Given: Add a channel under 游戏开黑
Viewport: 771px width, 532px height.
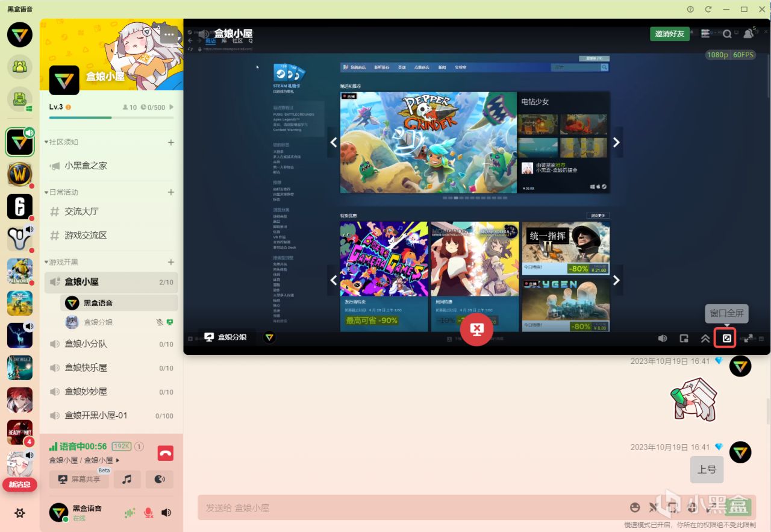Looking at the screenshot, I should pyautogui.click(x=171, y=262).
